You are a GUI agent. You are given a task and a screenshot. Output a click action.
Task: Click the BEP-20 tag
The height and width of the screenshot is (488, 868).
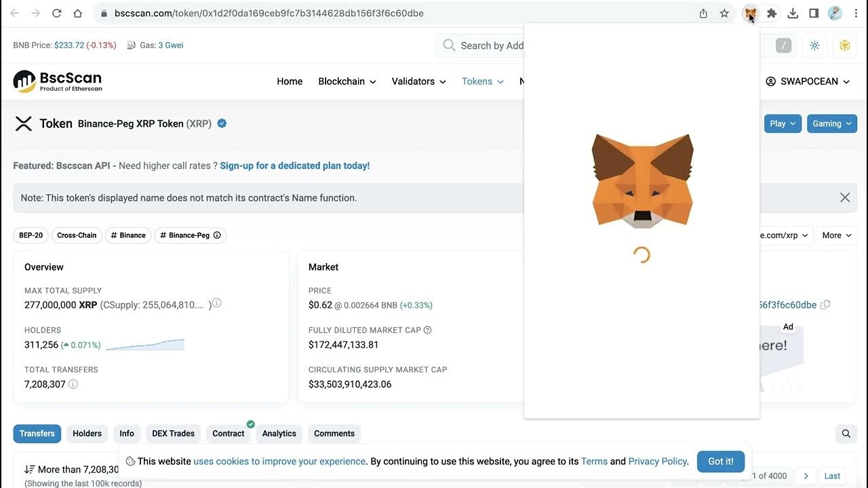pos(31,235)
